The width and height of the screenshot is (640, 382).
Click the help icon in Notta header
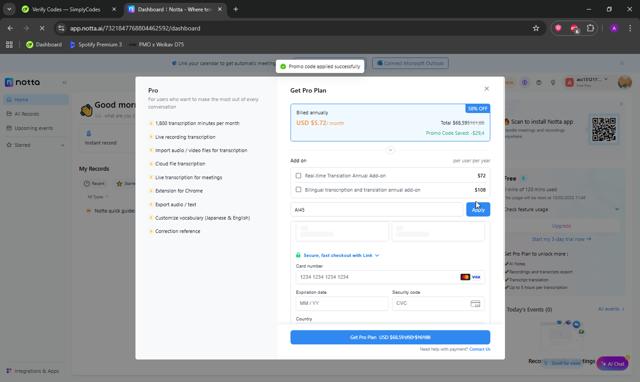pyautogui.click(x=539, y=83)
